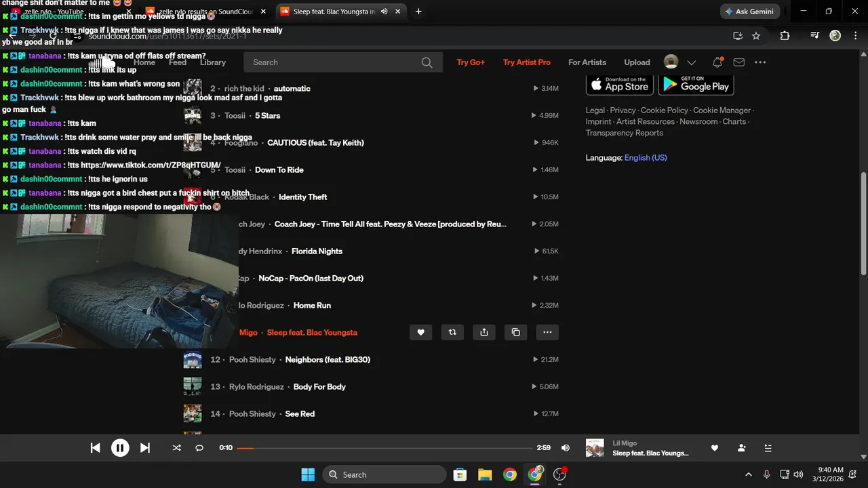Open header more options menu
Viewport: 868px width, 488px height.
coord(760,62)
